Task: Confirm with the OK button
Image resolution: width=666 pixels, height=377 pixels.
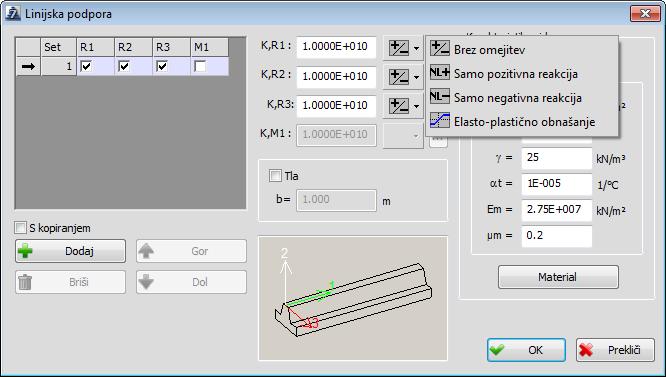Action: pos(526,350)
